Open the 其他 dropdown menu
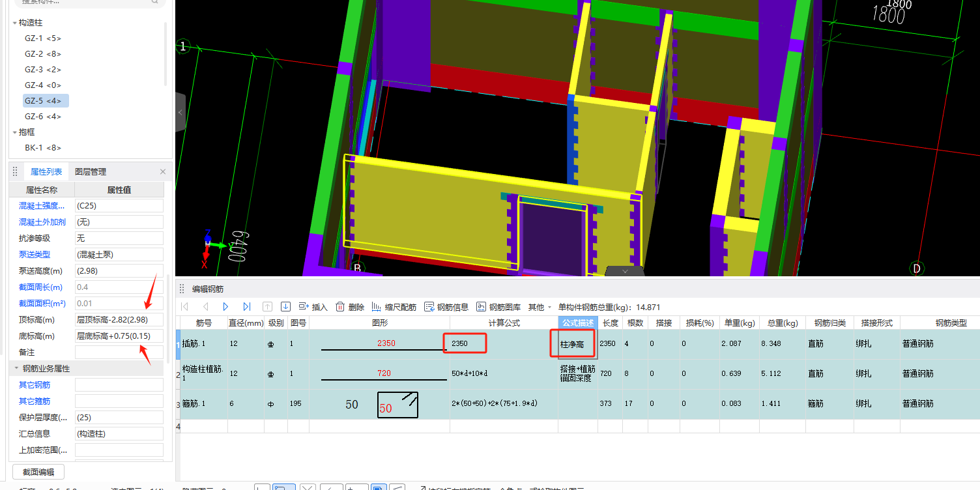 [x=540, y=307]
